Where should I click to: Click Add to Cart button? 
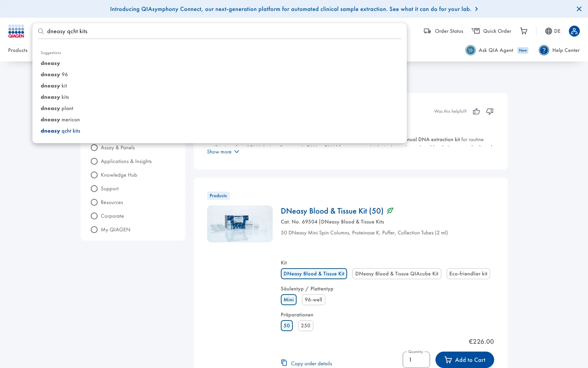465,360
